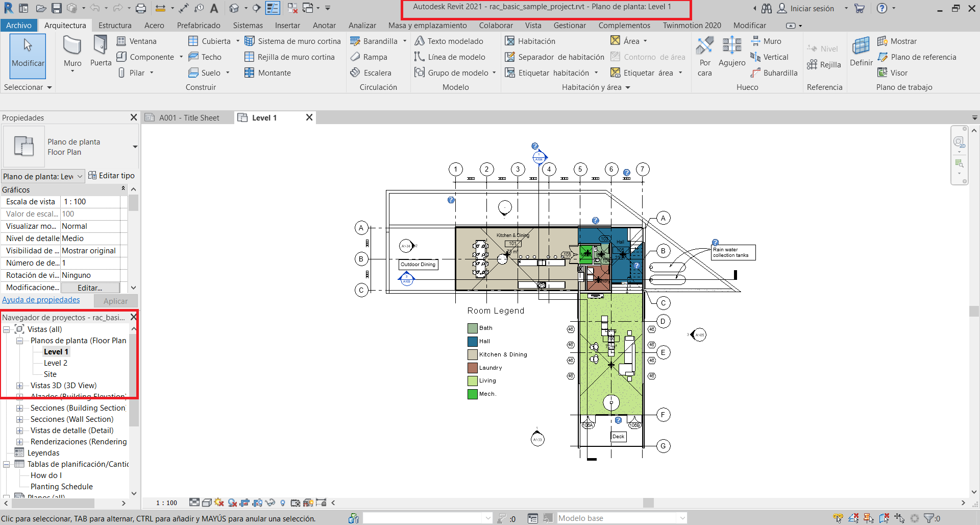Enable temporary hide/isolate glasses mode
This screenshot has width=980, height=525.
(270, 503)
